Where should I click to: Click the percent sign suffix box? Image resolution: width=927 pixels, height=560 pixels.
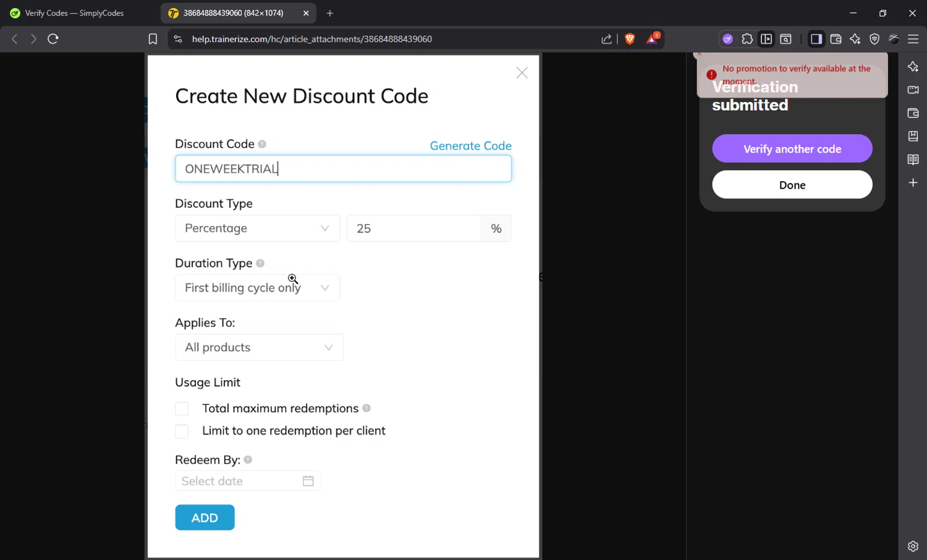(x=496, y=228)
